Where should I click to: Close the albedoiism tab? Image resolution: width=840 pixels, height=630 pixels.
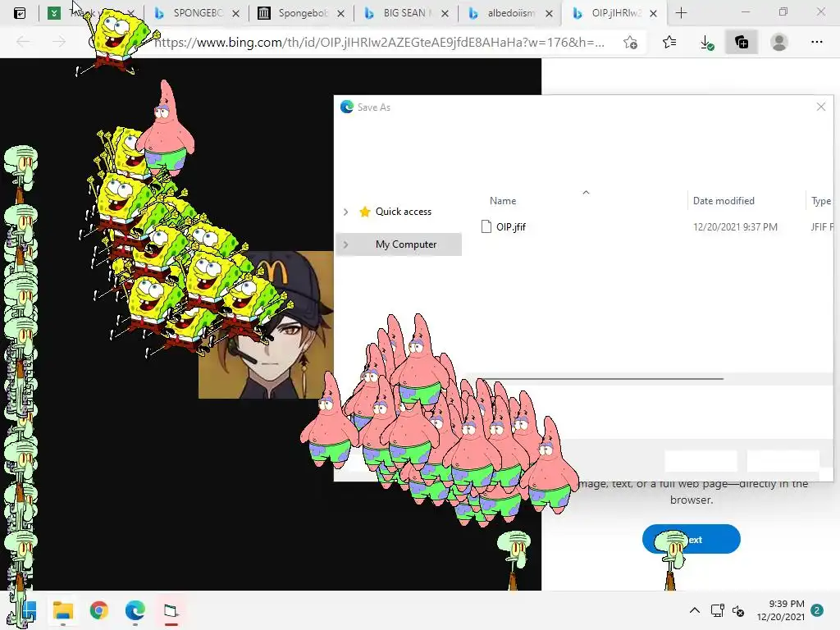tap(549, 13)
